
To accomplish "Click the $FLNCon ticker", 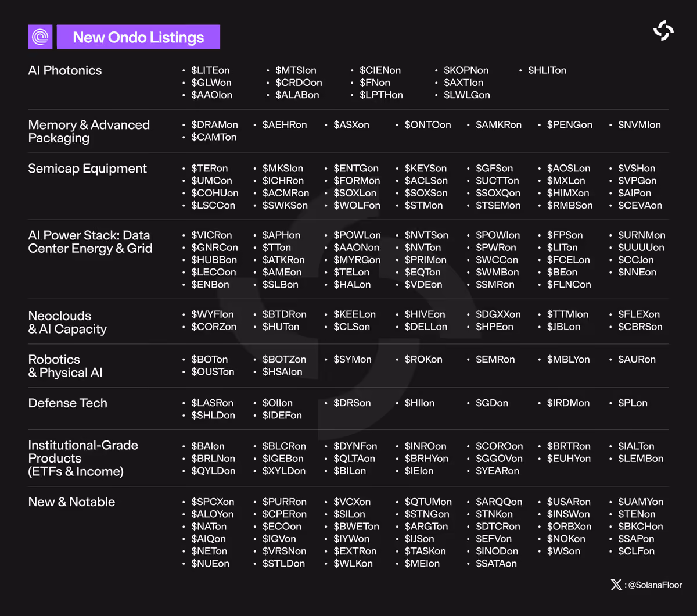I will 569,285.
